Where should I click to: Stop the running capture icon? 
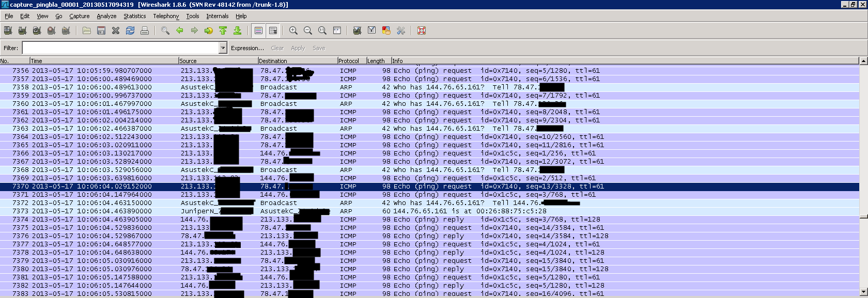pyautogui.click(x=51, y=31)
